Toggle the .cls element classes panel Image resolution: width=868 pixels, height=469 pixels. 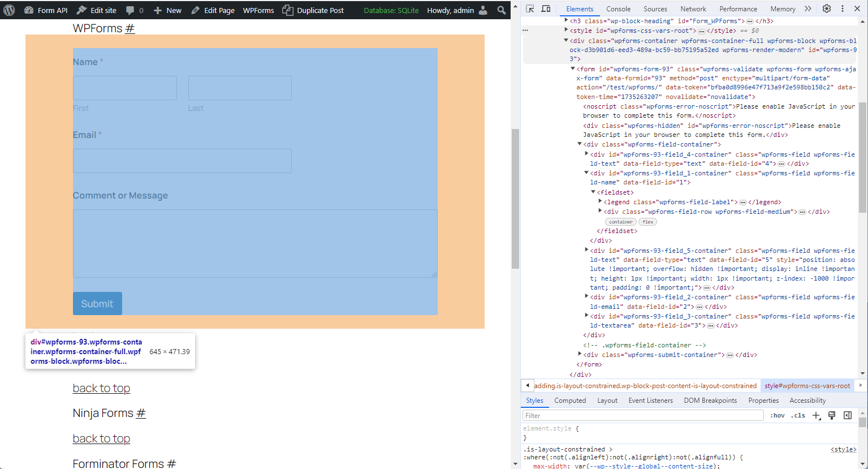point(798,415)
